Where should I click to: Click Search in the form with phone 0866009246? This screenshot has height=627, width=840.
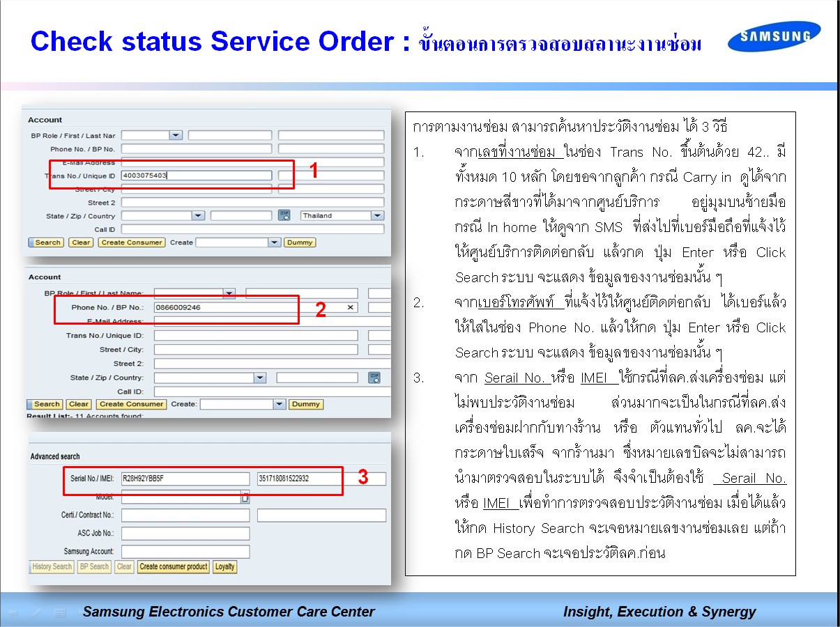tap(45, 404)
